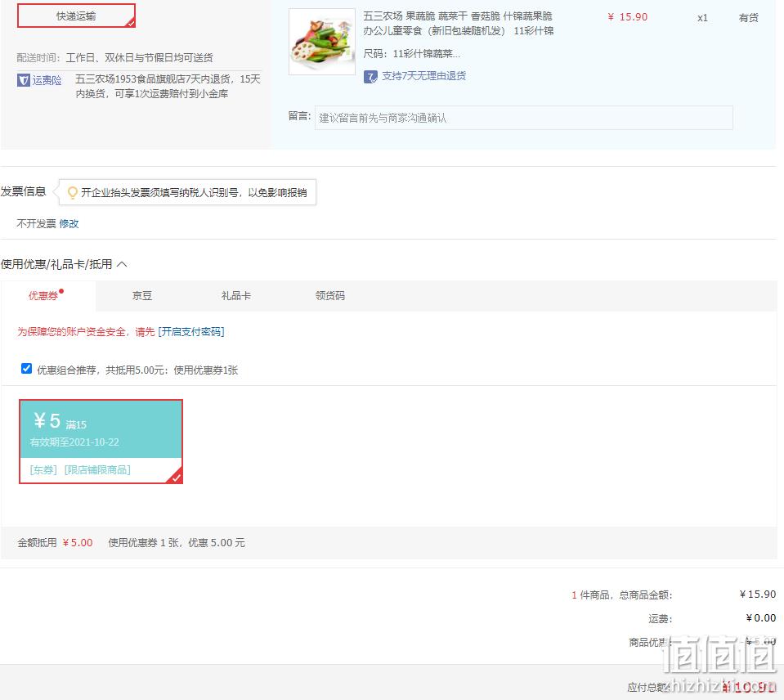
Task: Switch to the 领货码 tab
Action: tap(330, 295)
